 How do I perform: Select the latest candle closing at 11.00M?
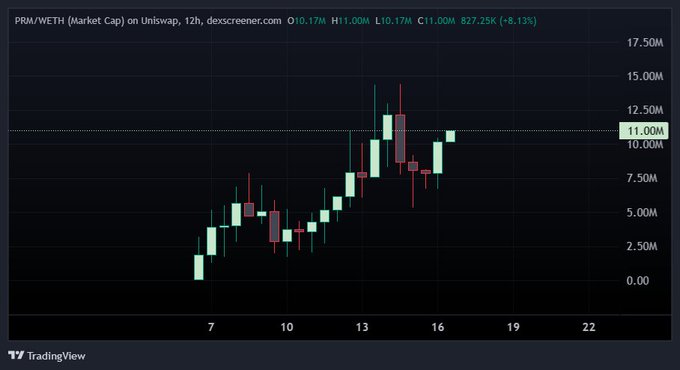click(x=450, y=136)
